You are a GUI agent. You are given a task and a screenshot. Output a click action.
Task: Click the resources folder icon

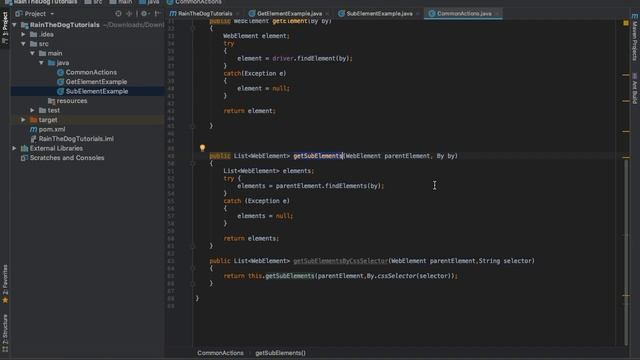click(x=51, y=101)
